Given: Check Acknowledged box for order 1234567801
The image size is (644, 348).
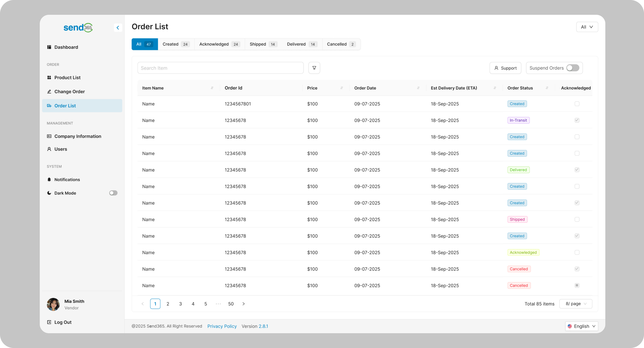Looking at the screenshot, I should click(577, 104).
